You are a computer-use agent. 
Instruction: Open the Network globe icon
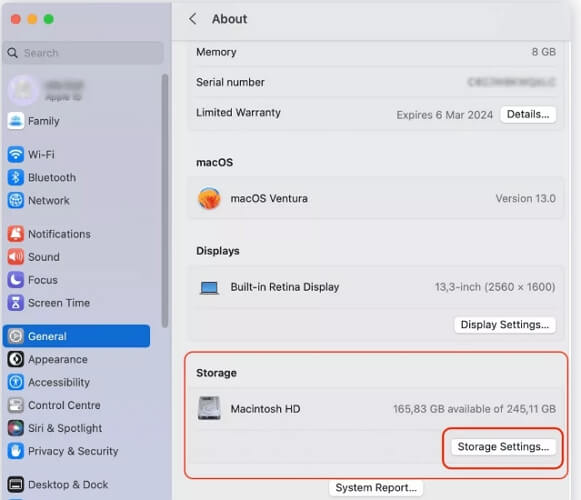click(16, 201)
